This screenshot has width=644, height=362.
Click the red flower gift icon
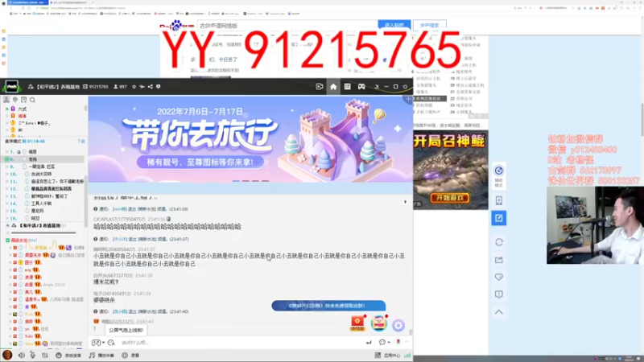398,342
